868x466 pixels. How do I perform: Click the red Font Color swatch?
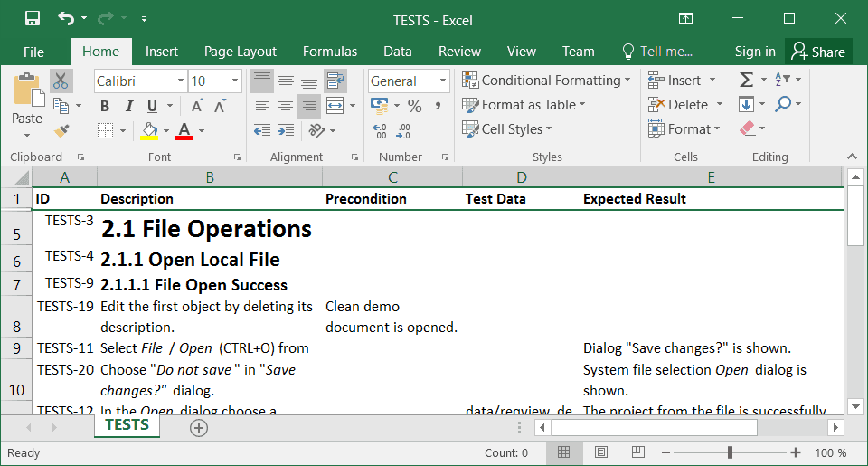184,130
